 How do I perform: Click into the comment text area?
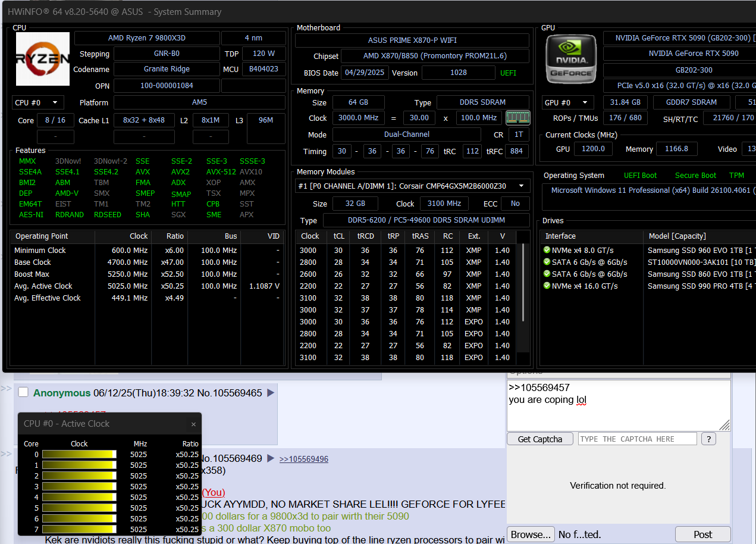tap(619, 405)
